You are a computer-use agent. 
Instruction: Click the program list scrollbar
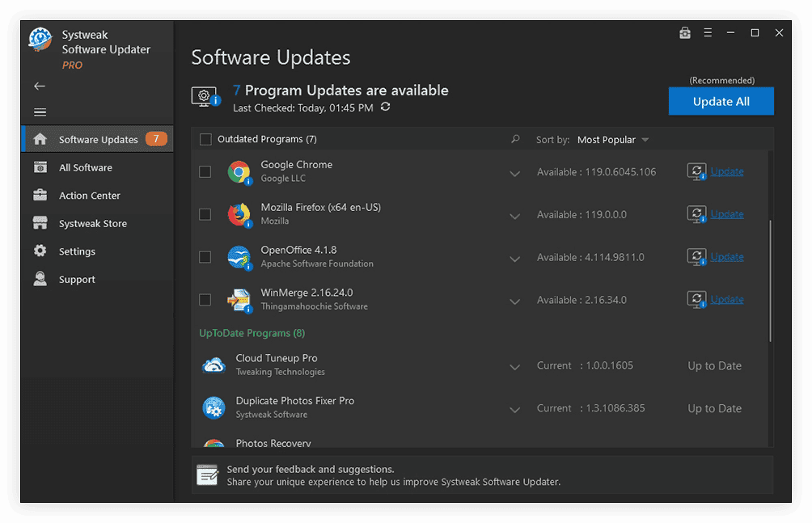click(x=770, y=280)
